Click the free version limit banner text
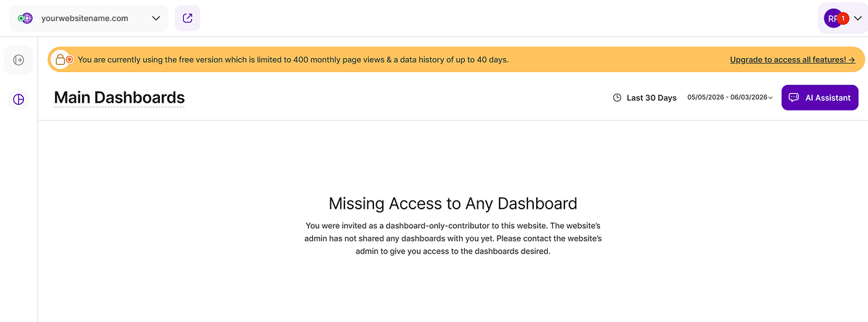 (293, 60)
